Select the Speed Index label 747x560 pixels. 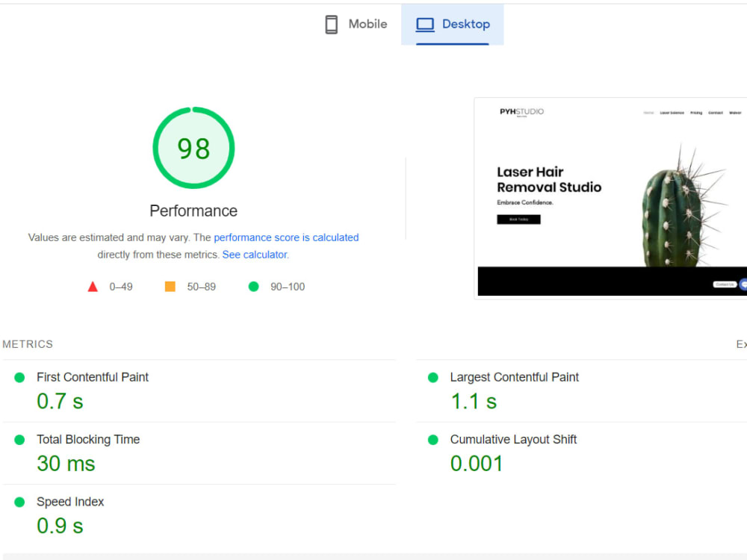click(70, 502)
